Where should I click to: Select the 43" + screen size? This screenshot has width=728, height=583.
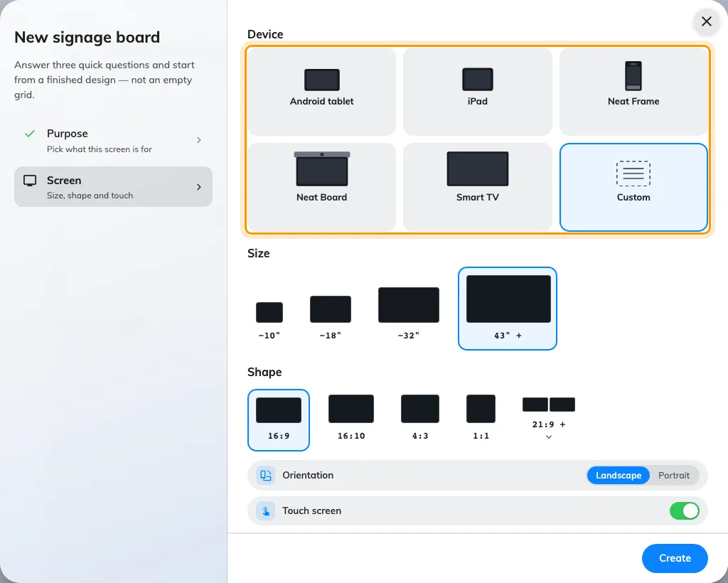508,309
